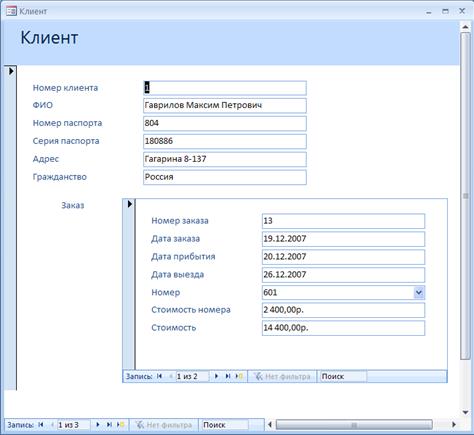The height and width of the screenshot is (435, 474).
Task: Go to first record in Заказ subform navigator
Action: 160,376
